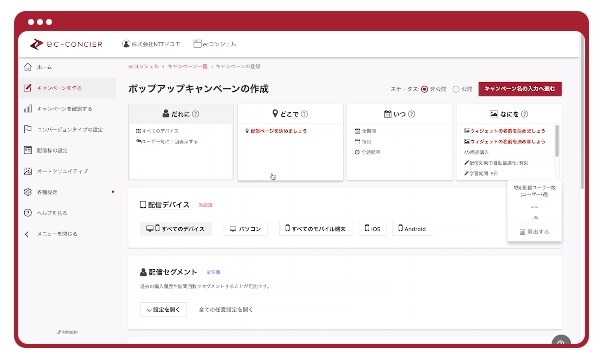This screenshot has height=360, width=604.
Task: Click the bar chart campaign review icon
Action: (x=28, y=109)
